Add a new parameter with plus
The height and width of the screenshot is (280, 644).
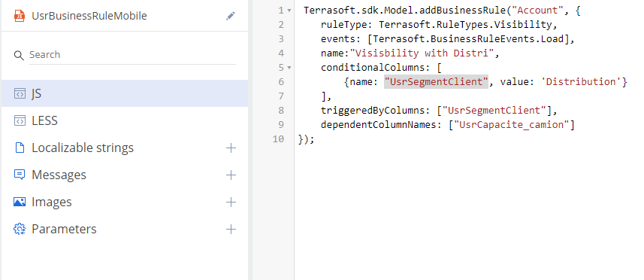[231, 229]
